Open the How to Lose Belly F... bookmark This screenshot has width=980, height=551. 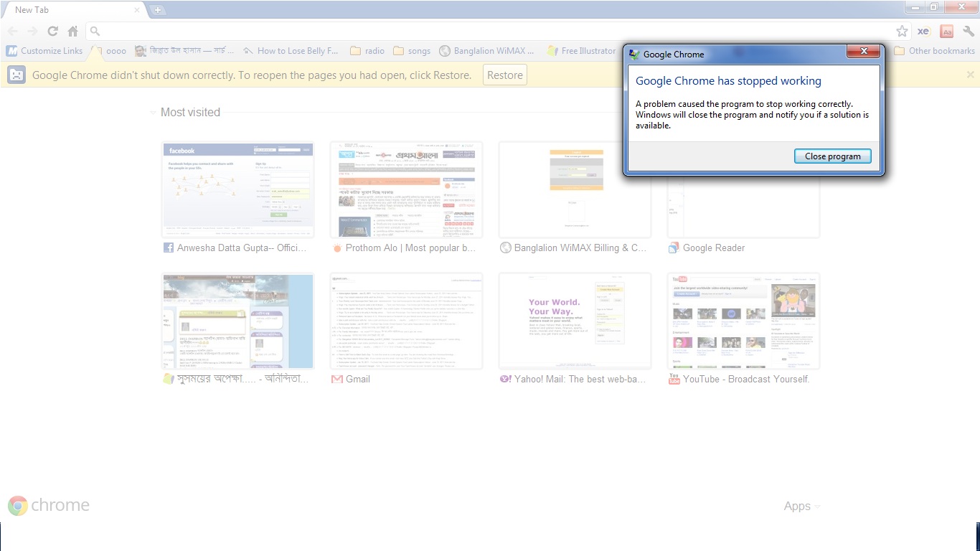[x=291, y=51]
